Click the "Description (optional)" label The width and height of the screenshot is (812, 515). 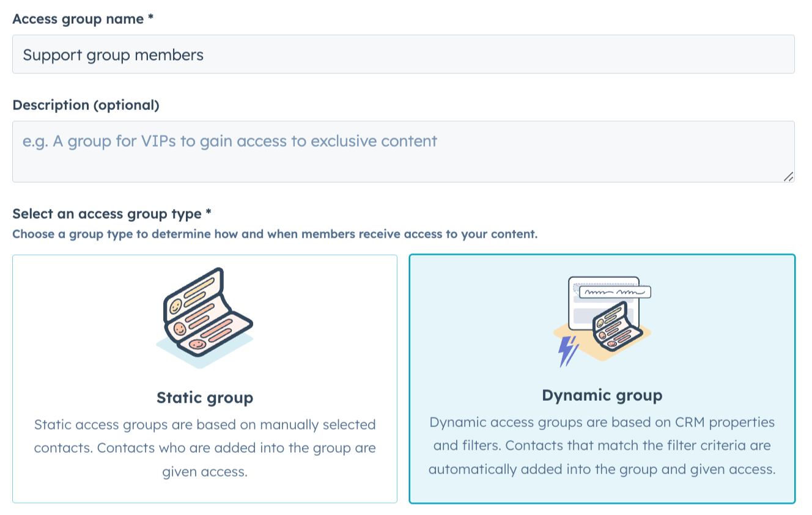[x=86, y=105]
